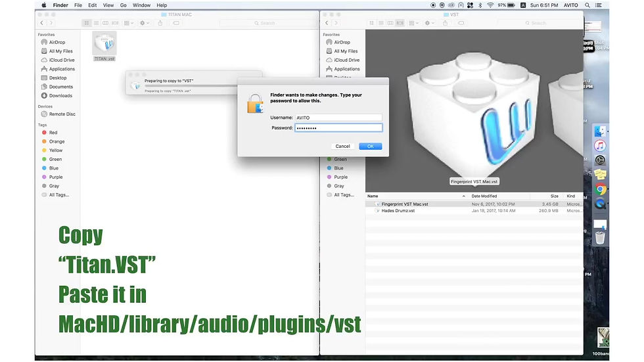Click the Bluetooth menu bar icon
Image resolution: width=644 pixels, height=362 pixels.
click(x=480, y=5)
